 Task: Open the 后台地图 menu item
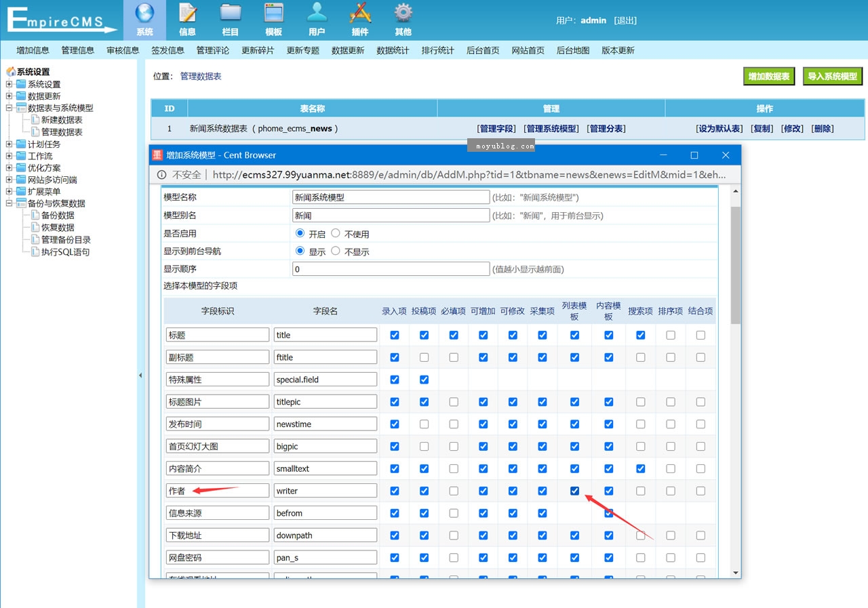point(572,49)
